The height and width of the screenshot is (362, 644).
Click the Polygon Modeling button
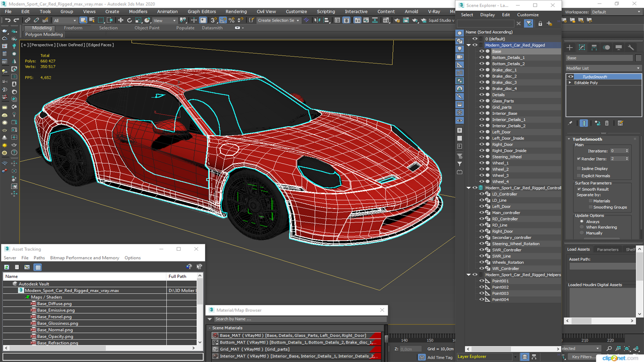(44, 35)
